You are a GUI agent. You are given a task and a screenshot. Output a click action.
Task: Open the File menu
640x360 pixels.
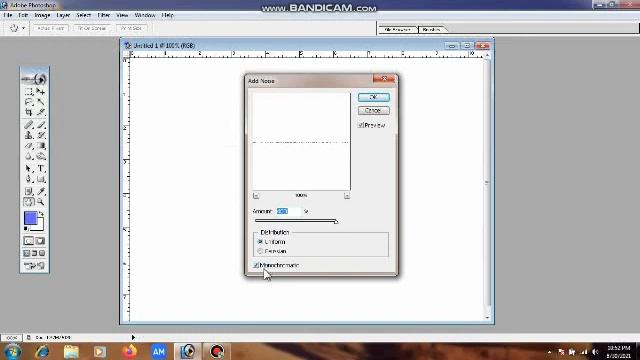pyautogui.click(x=8, y=15)
